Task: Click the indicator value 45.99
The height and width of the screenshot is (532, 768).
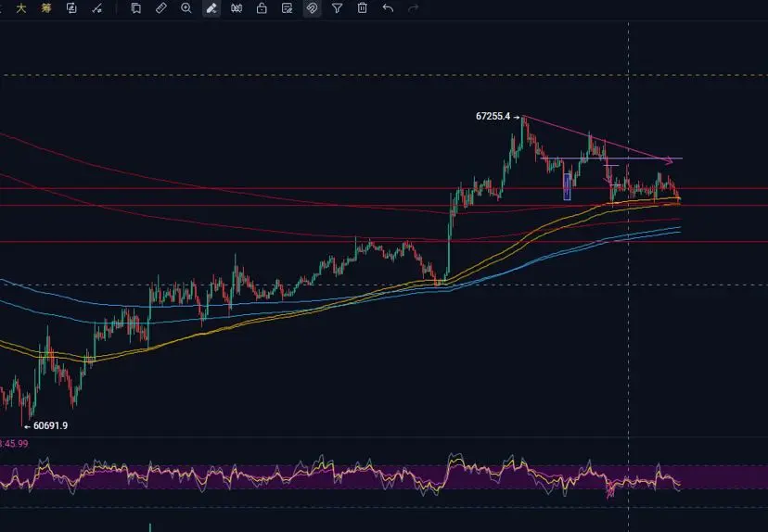Action: point(15,444)
